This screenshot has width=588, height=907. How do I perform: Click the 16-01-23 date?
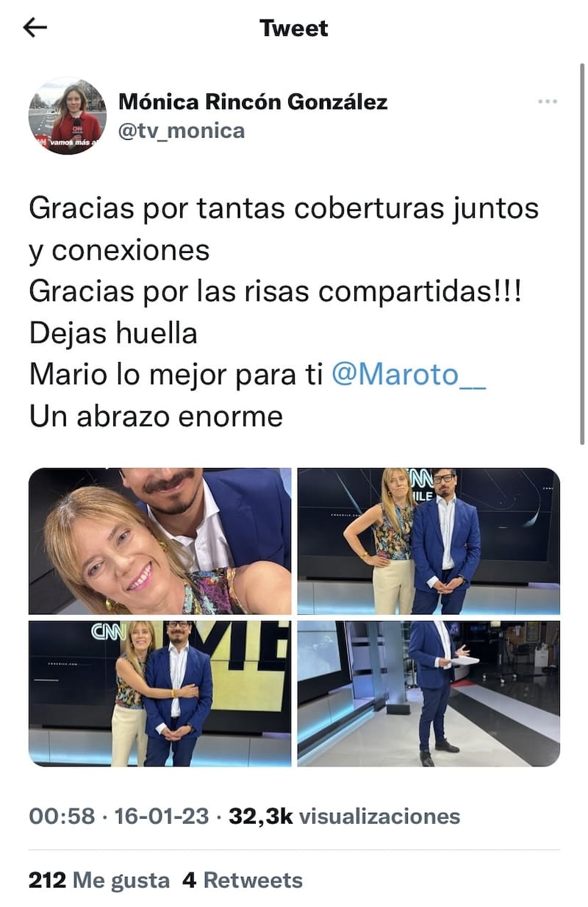tap(162, 816)
